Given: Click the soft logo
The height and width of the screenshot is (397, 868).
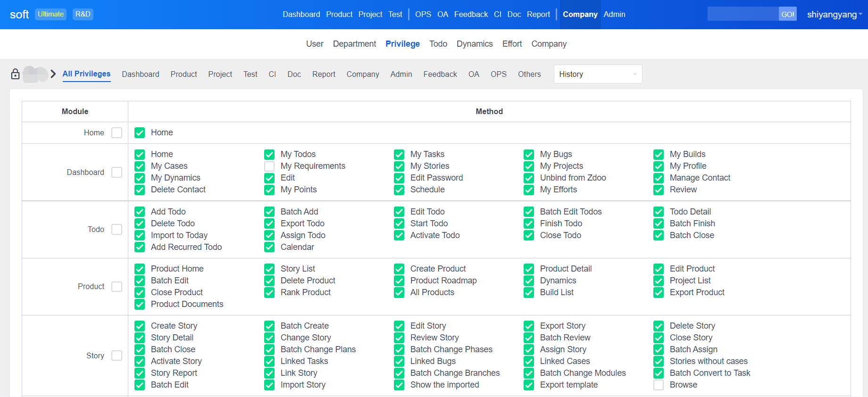Looking at the screenshot, I should point(19,15).
